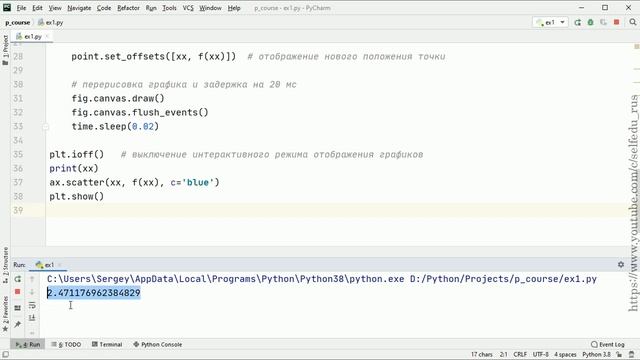Open Run panel settings gear

point(621,264)
